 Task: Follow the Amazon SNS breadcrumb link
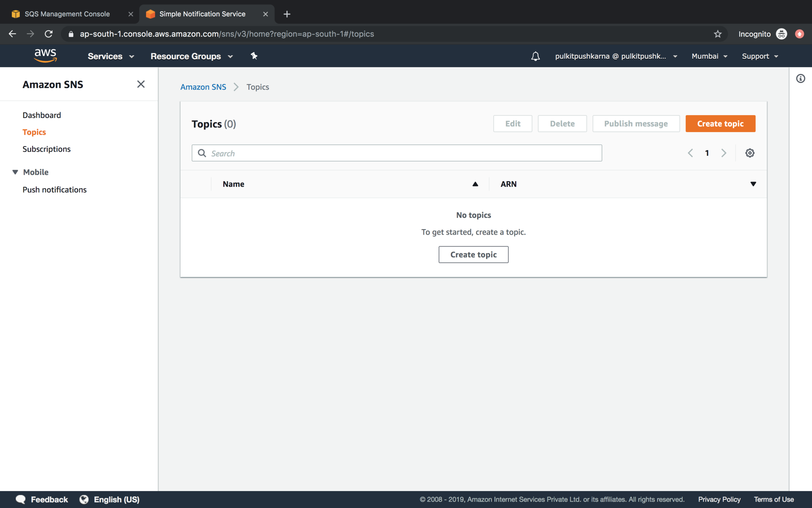(x=203, y=87)
